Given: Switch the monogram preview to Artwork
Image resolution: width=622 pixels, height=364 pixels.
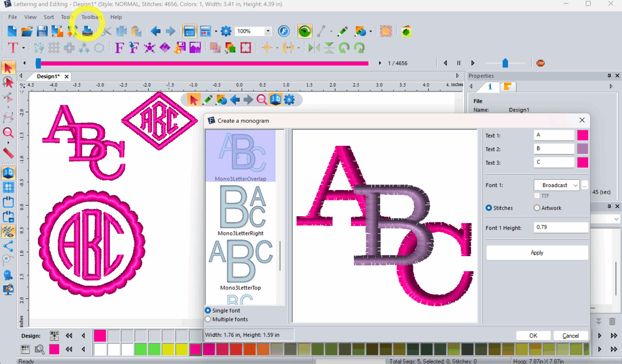Looking at the screenshot, I should pos(536,208).
